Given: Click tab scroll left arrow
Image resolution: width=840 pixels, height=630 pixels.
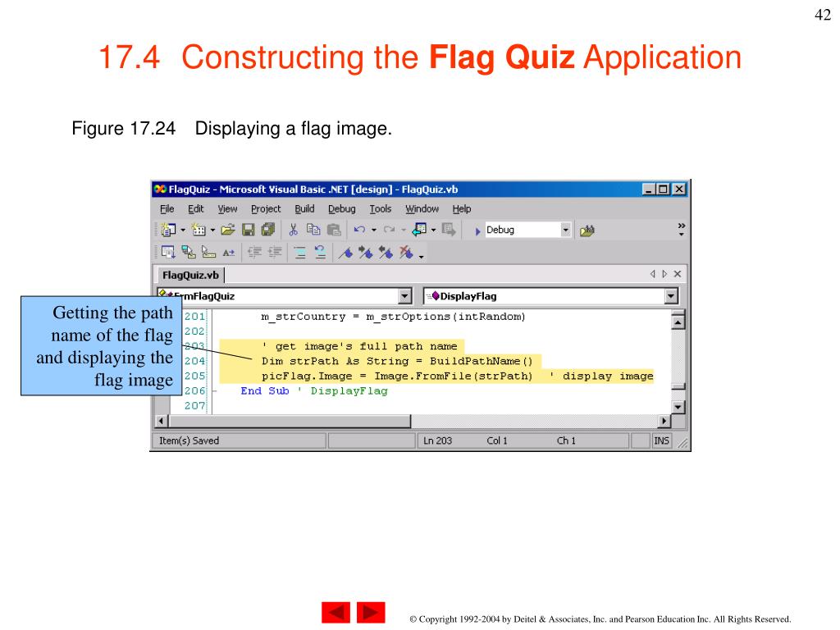Looking at the screenshot, I should [x=652, y=274].
